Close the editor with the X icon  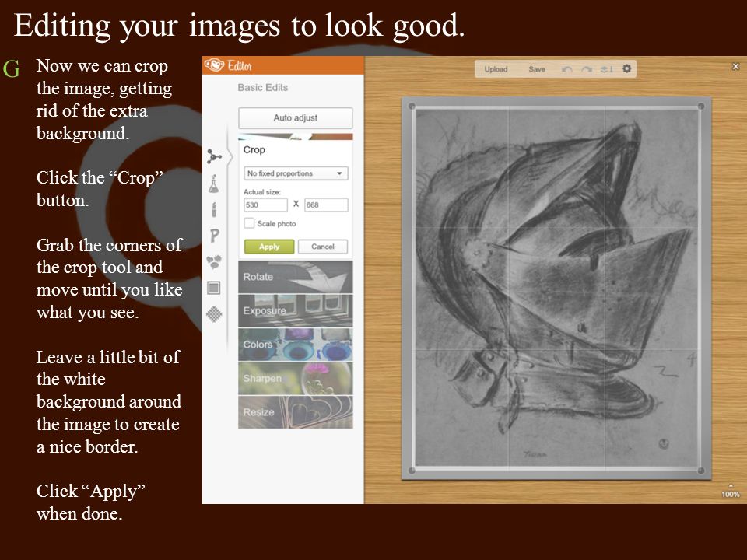(735, 66)
